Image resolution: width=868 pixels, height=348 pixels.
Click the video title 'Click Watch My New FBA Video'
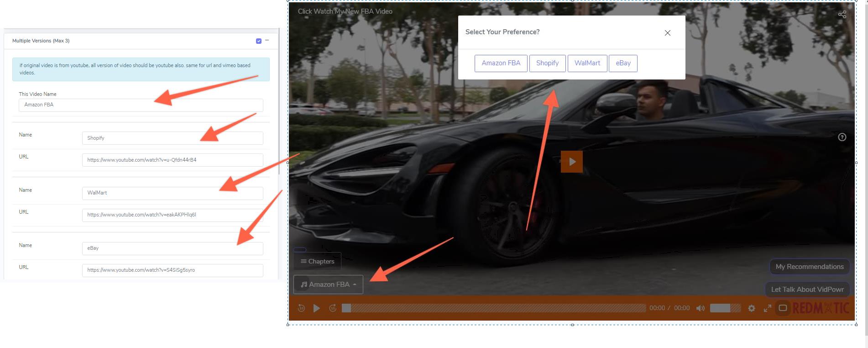(x=345, y=11)
